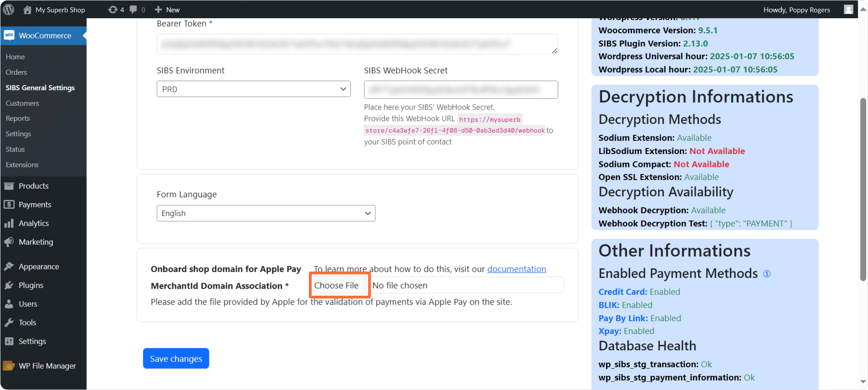Click the home icon beside My Superb Shop
This screenshot has width=868, height=390.
pyautogui.click(x=27, y=9)
